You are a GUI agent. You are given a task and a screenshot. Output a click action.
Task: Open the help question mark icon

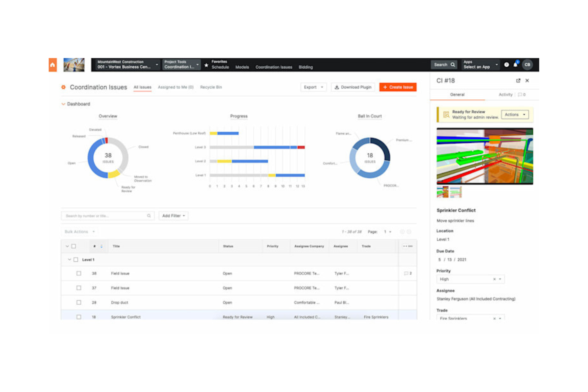pyautogui.click(x=507, y=65)
